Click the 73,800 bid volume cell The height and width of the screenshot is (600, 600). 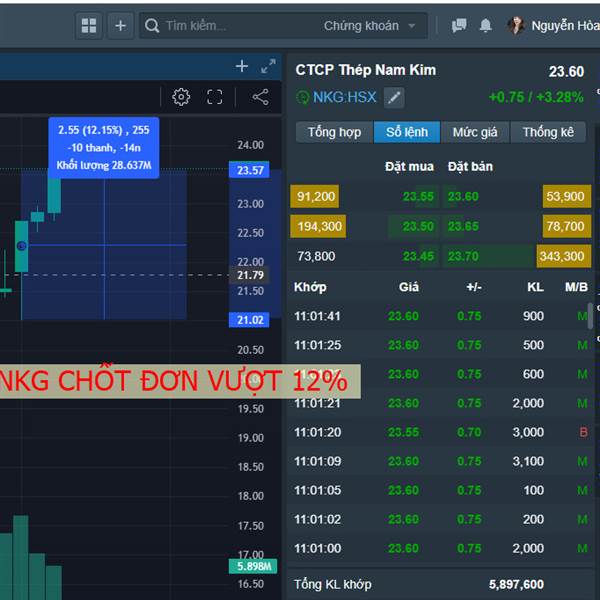[x=316, y=256]
